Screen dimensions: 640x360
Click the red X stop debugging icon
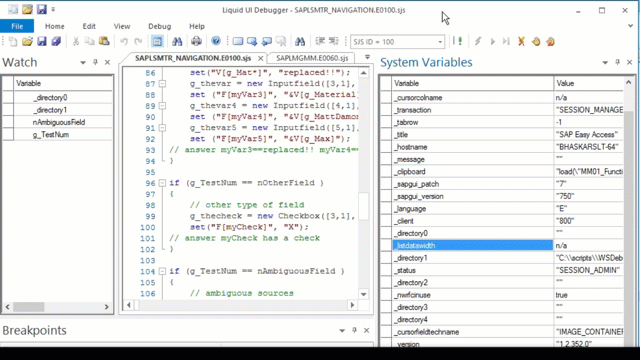(521, 41)
